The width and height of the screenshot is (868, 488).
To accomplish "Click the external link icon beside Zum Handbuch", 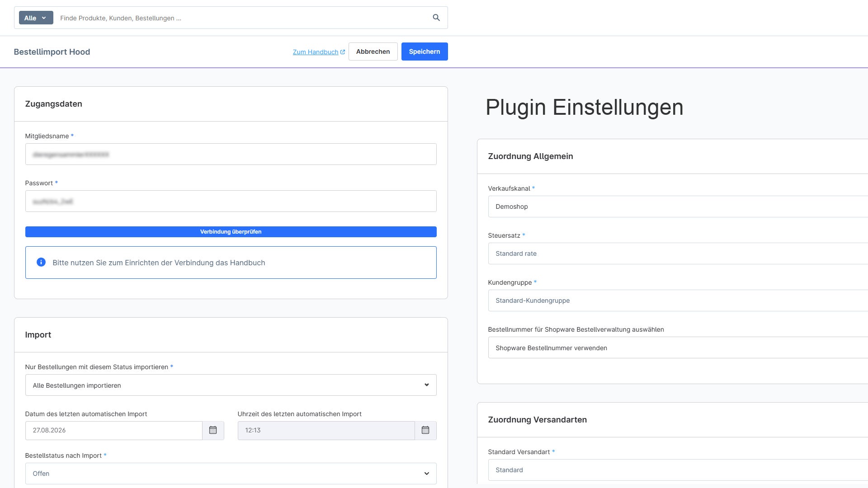I will (343, 52).
